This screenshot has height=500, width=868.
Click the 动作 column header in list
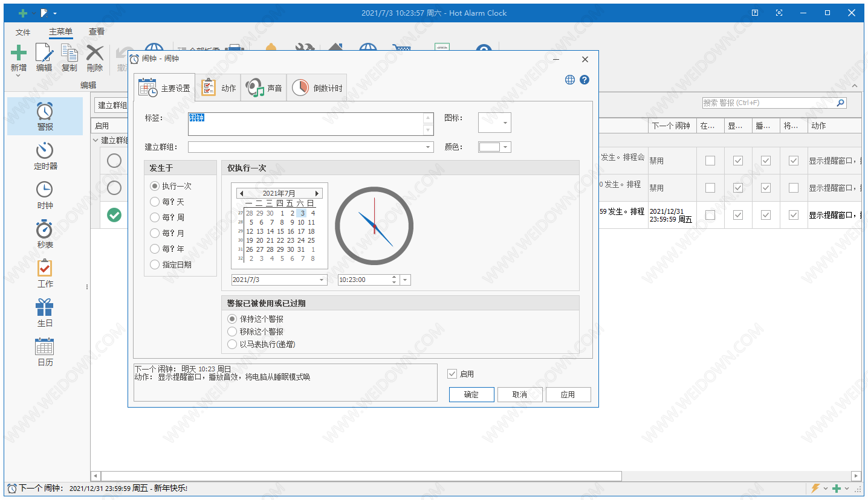pyautogui.click(x=834, y=126)
